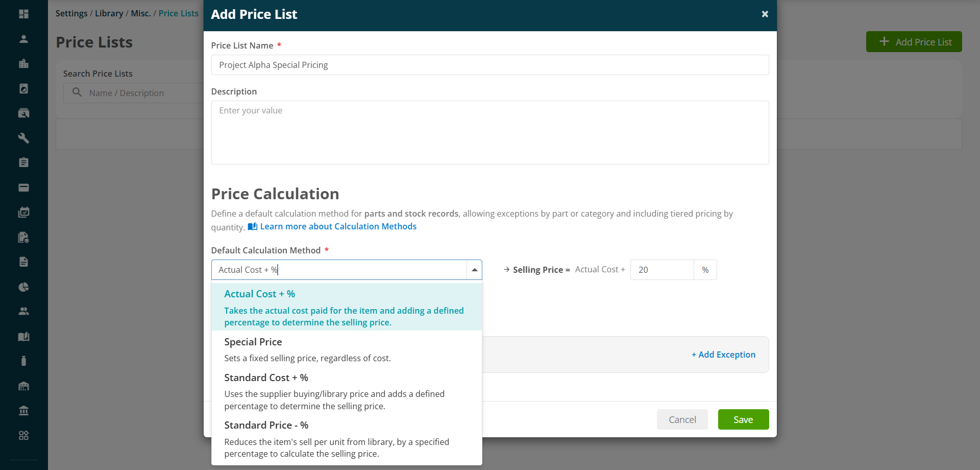Open the dashboard grid icon in sidebar

click(23, 14)
